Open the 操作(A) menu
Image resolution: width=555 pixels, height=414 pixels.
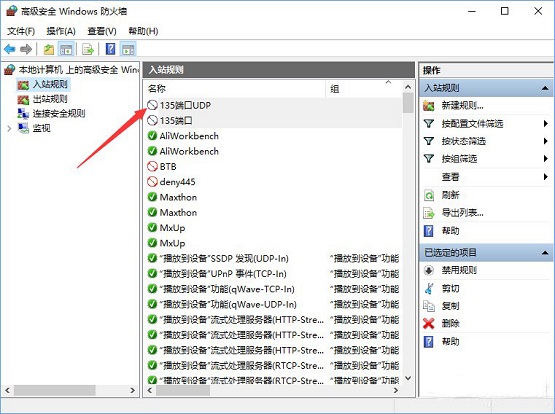tap(61, 31)
